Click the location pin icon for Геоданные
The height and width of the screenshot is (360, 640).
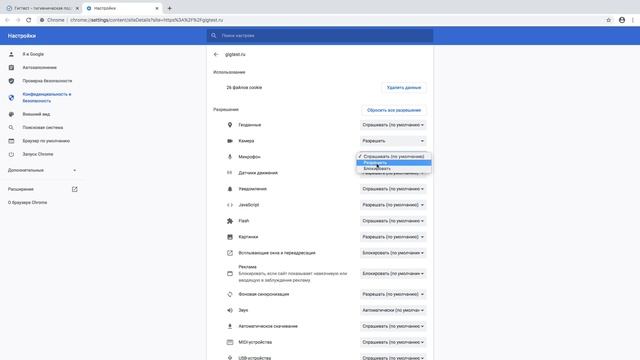pos(230,125)
